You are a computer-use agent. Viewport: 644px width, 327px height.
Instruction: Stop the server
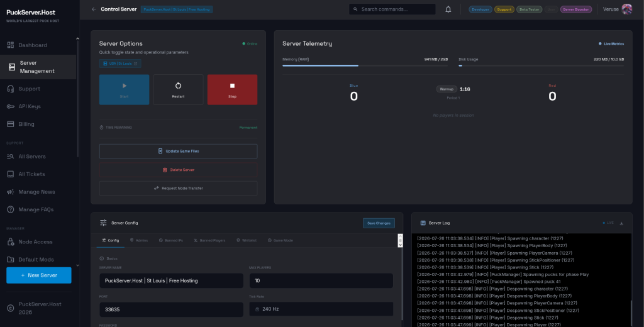coord(233,89)
